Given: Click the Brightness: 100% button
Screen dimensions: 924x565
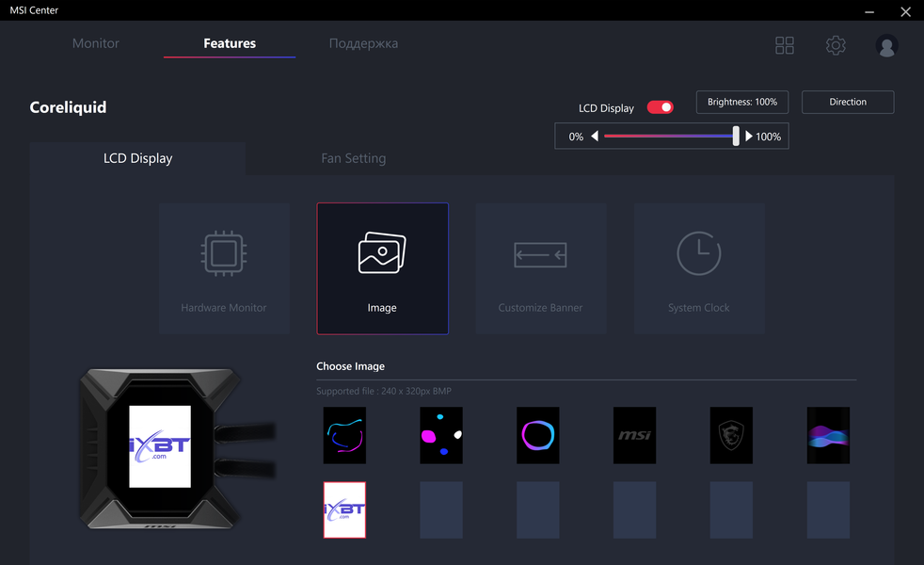Looking at the screenshot, I should [742, 102].
